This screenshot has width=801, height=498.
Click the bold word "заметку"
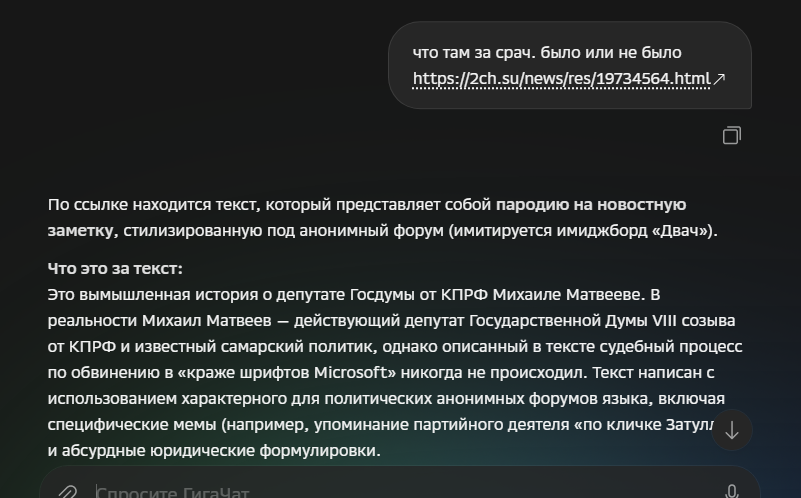tap(80, 231)
